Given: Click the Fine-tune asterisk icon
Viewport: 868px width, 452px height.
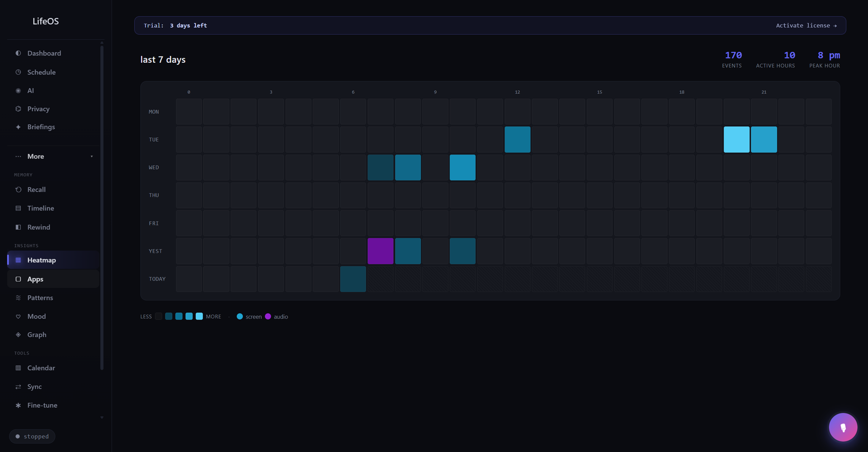Looking at the screenshot, I should 18,405.
